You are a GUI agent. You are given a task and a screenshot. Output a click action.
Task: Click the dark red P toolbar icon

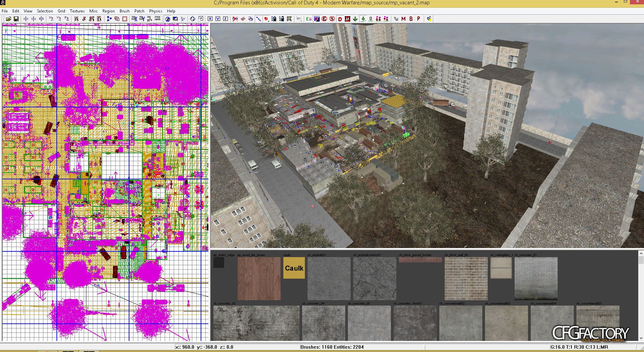pos(419,19)
